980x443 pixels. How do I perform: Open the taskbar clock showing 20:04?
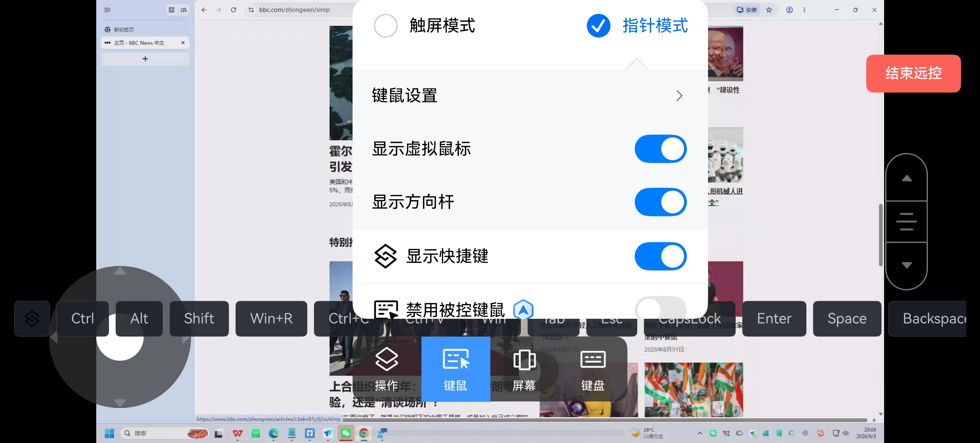click(x=866, y=433)
